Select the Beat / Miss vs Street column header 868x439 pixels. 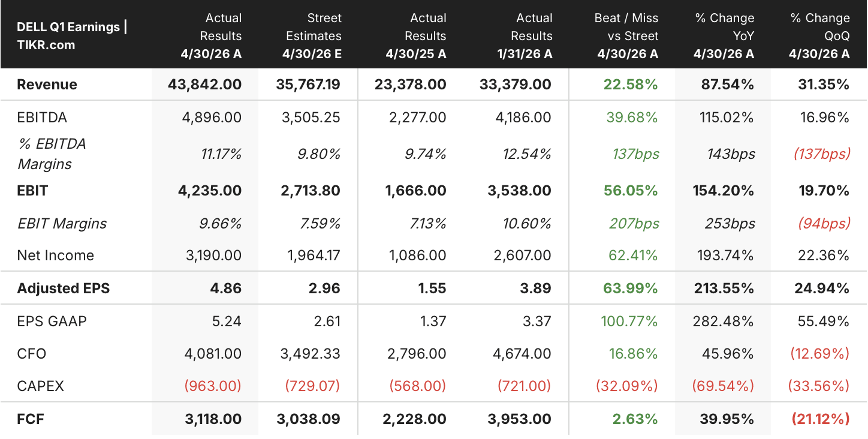tap(627, 35)
